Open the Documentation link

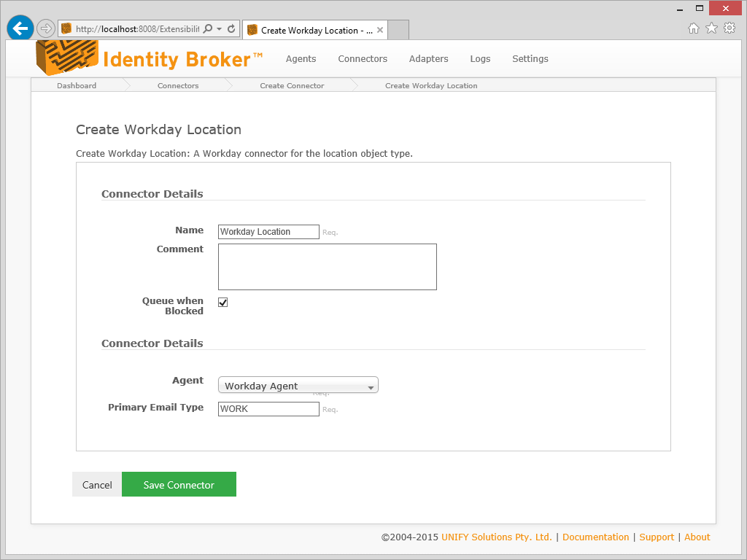(595, 537)
